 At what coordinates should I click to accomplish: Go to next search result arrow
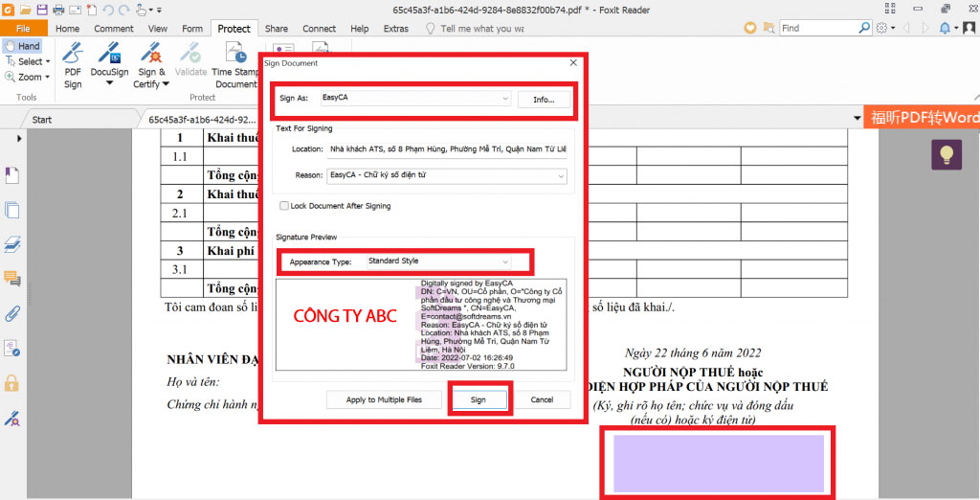pos(924,28)
